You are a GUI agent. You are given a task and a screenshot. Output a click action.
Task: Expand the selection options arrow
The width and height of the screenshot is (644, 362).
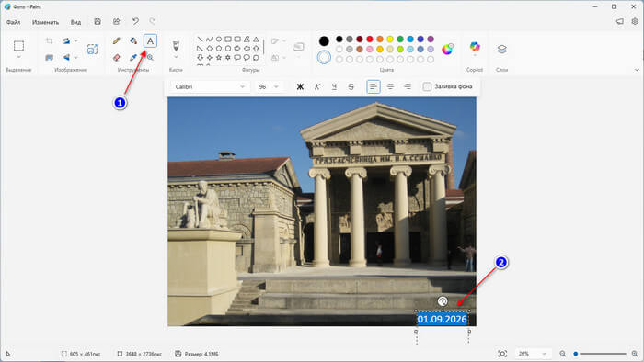point(19,57)
